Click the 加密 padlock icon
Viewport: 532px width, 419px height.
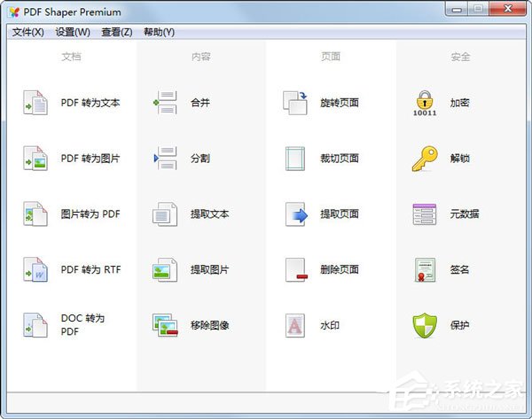[425, 103]
